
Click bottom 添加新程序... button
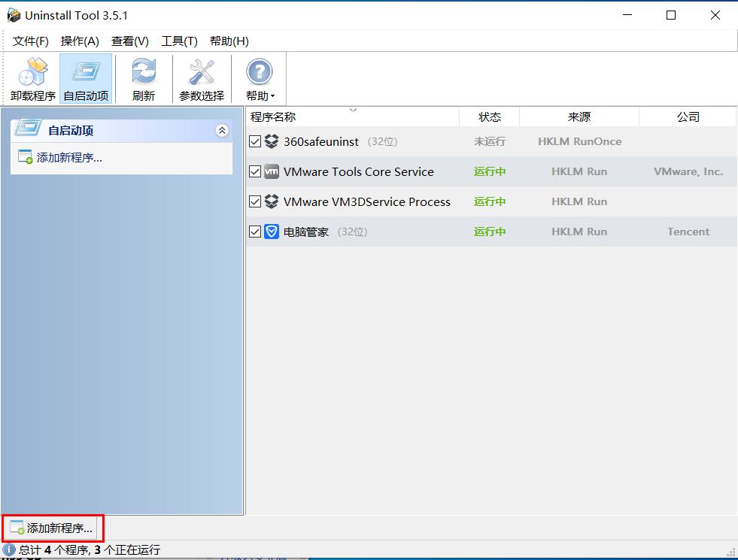[52, 528]
